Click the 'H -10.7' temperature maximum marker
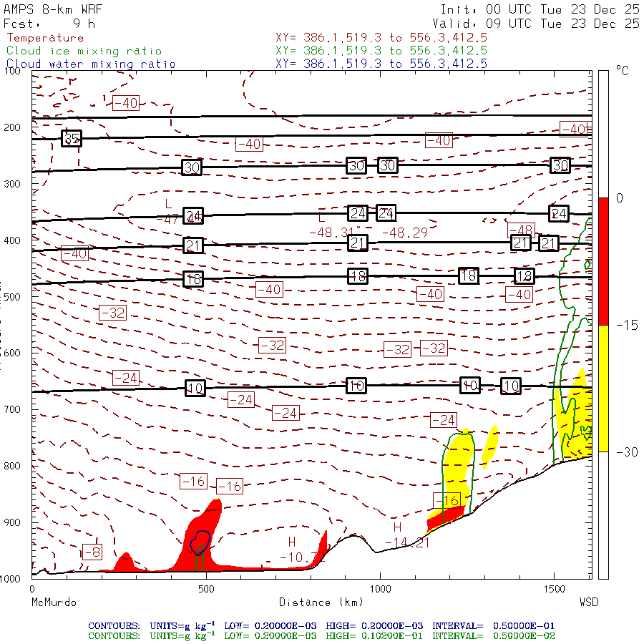The image size is (644, 644). click(x=301, y=550)
